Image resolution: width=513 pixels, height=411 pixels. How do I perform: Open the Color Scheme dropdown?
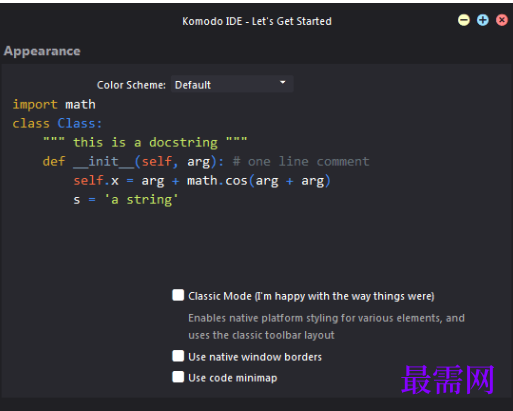[232, 84]
